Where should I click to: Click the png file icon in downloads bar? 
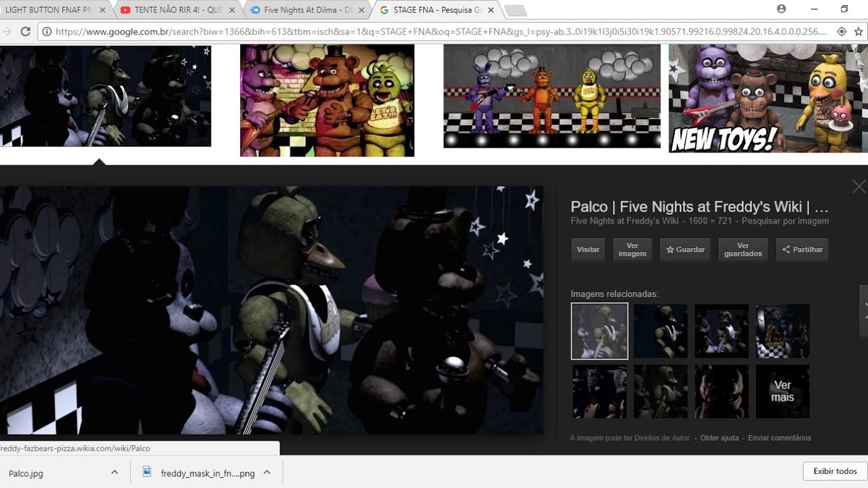pyautogui.click(x=146, y=472)
